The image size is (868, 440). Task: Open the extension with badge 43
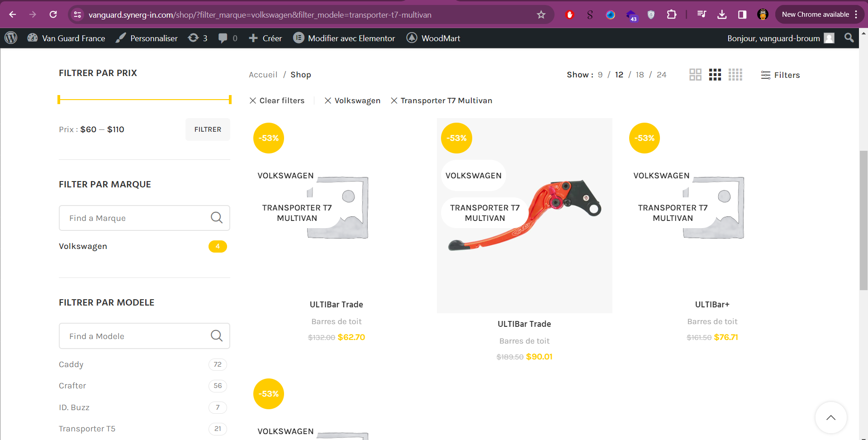(x=631, y=15)
